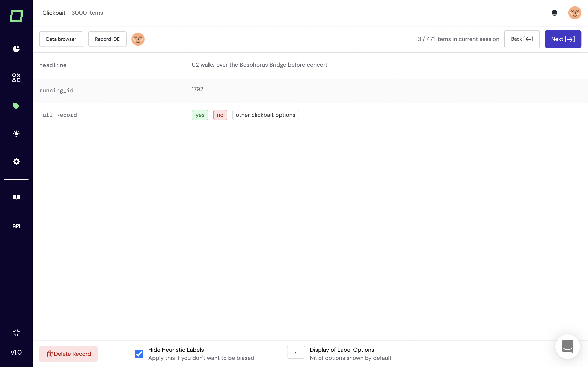Open the labeling tag icon in sidebar

click(16, 106)
